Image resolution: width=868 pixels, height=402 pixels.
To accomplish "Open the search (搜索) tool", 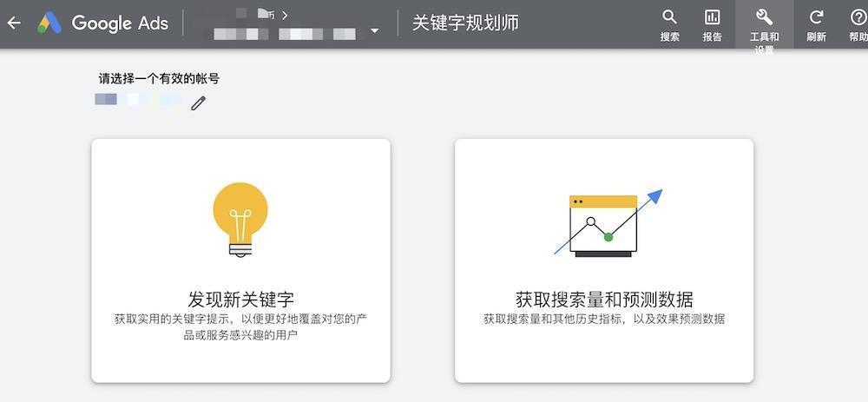I will pos(670,24).
